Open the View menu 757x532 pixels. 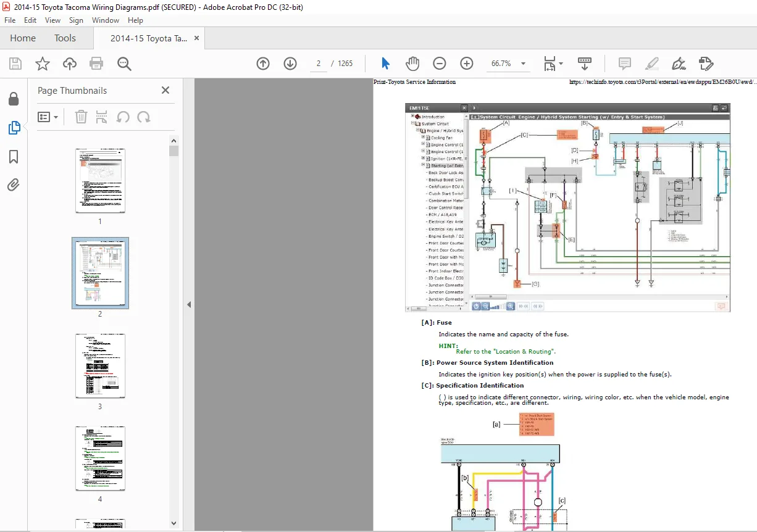52,20
